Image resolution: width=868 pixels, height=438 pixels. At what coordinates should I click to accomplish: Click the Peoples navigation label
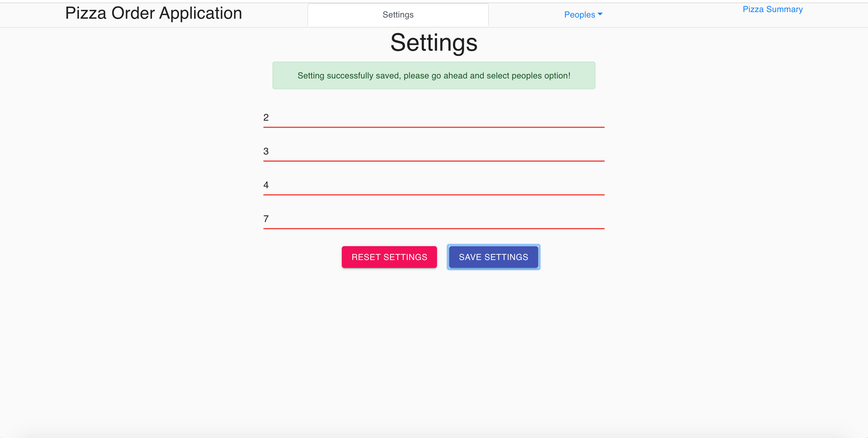[x=580, y=14]
